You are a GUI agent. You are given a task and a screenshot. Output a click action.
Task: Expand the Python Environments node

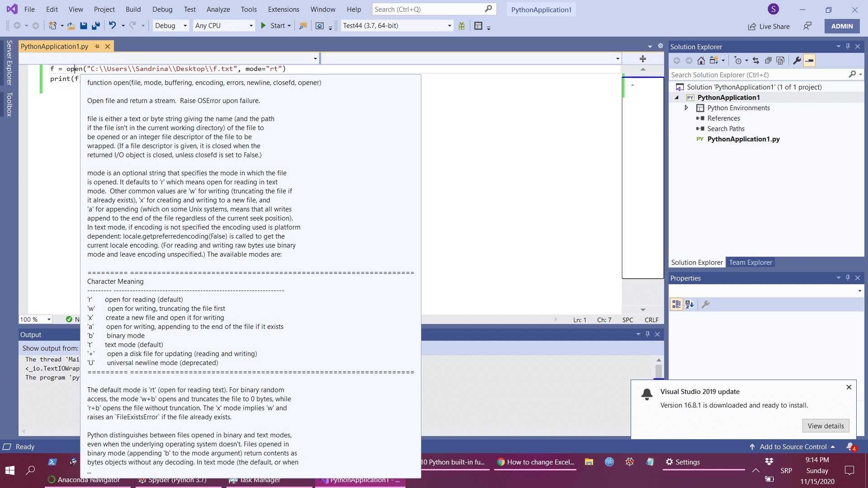click(686, 108)
